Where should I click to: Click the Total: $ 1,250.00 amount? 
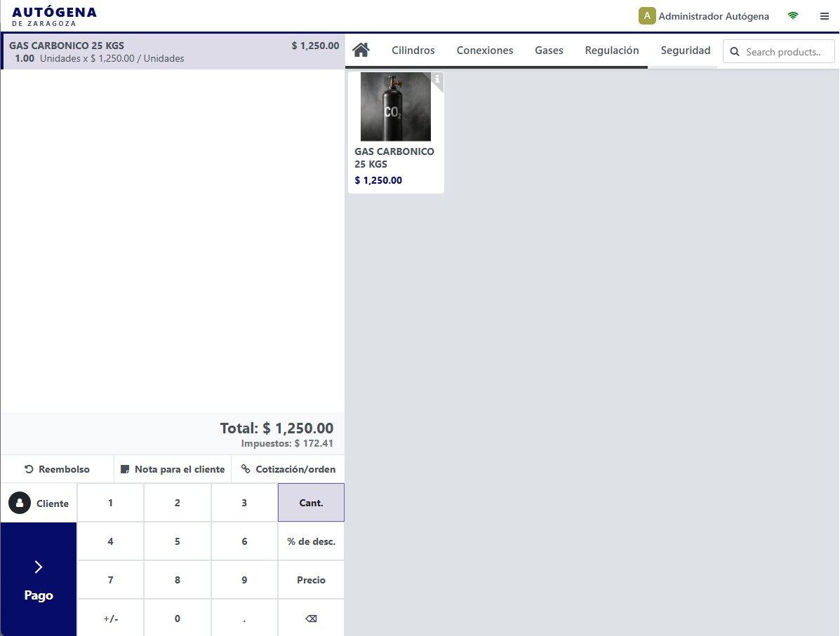pyautogui.click(x=276, y=428)
